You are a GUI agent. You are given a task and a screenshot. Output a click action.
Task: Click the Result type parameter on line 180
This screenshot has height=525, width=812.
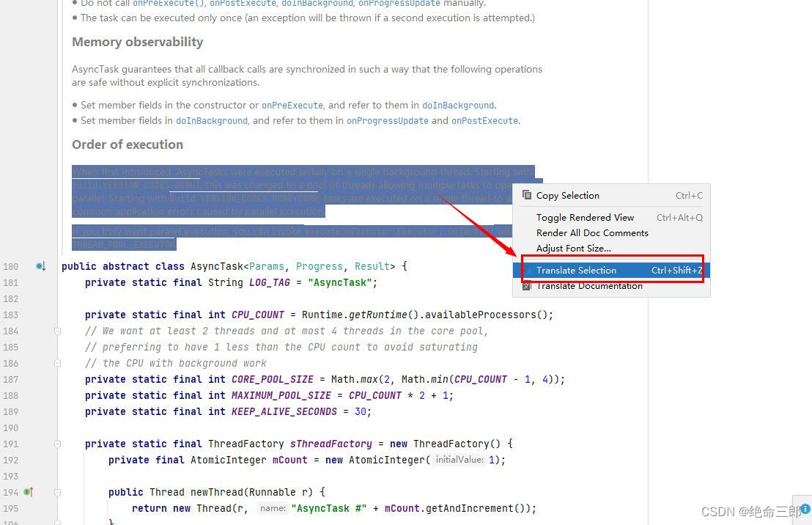coord(372,266)
